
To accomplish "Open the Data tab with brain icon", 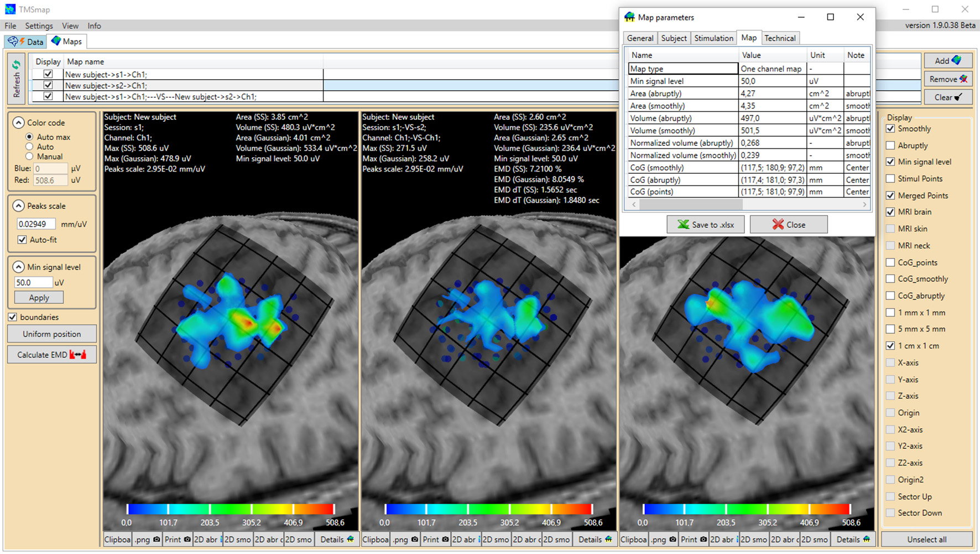I will [x=26, y=42].
